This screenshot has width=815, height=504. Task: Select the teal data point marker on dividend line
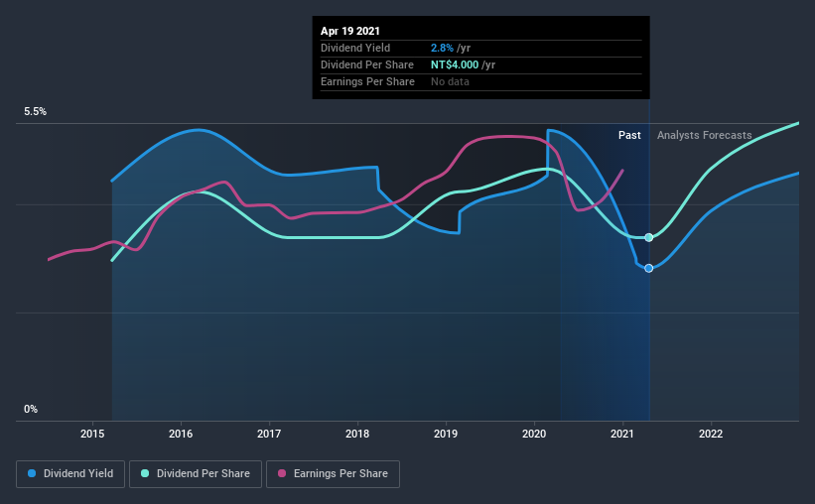click(648, 237)
